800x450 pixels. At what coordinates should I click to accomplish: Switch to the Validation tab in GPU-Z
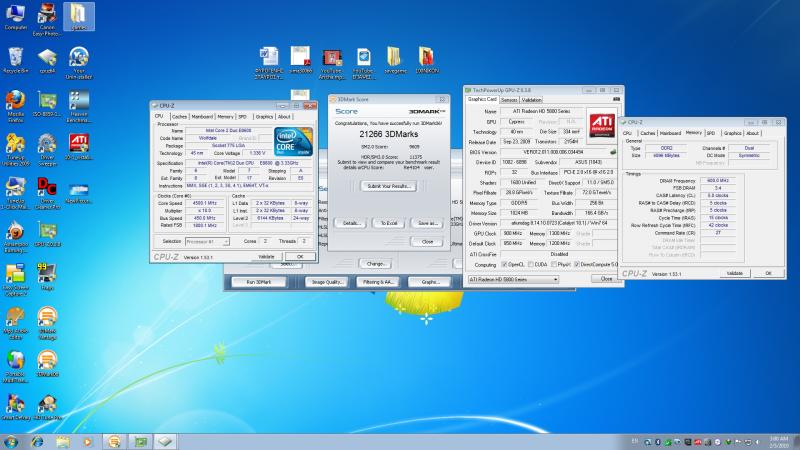531,100
